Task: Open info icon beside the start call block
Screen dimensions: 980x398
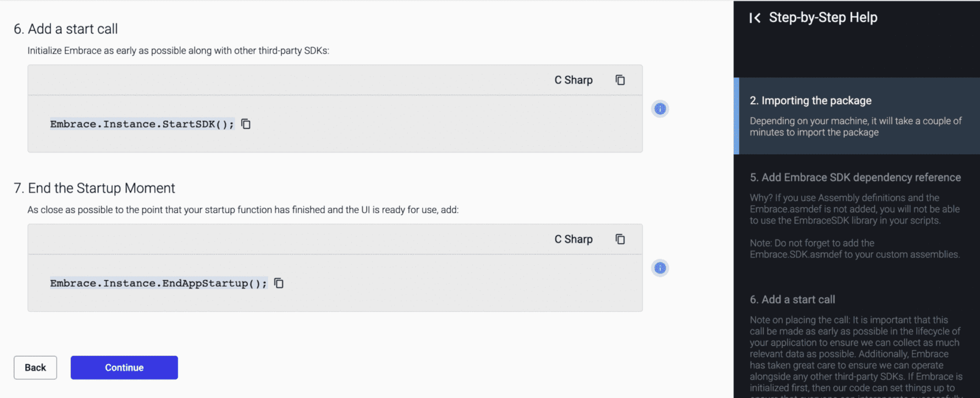Action: pyautogui.click(x=660, y=109)
